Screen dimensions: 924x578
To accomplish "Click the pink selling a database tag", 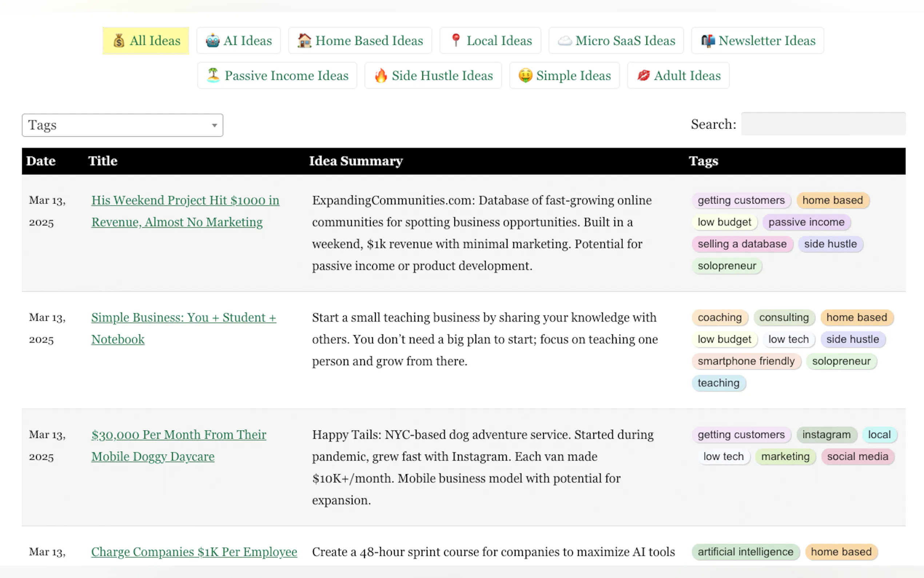I will coord(742,244).
